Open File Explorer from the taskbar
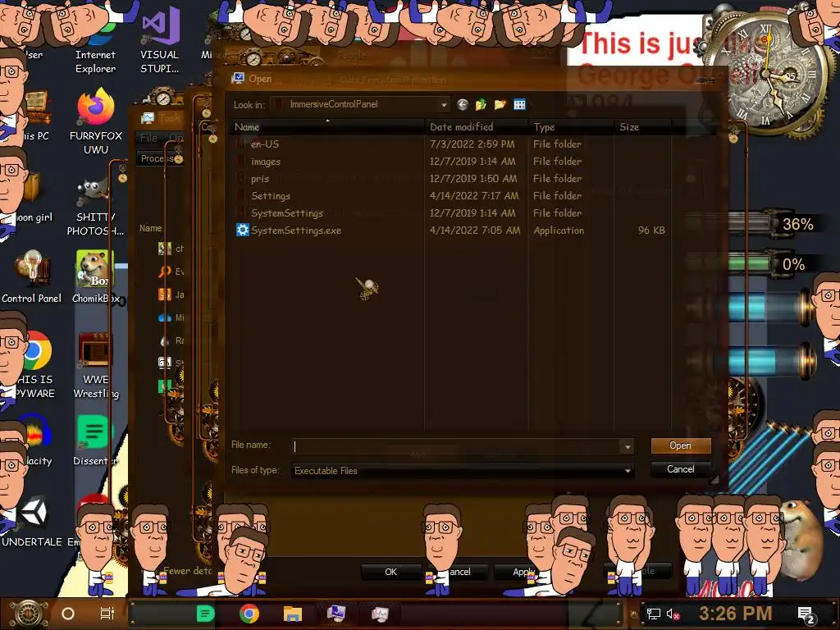This screenshot has height=630, width=840. tap(293, 614)
